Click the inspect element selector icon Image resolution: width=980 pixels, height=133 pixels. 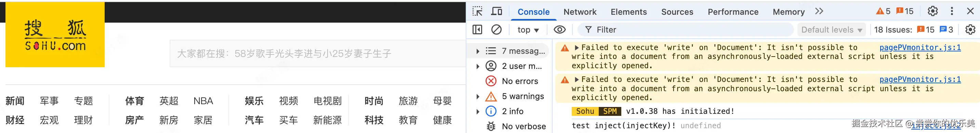477,11
